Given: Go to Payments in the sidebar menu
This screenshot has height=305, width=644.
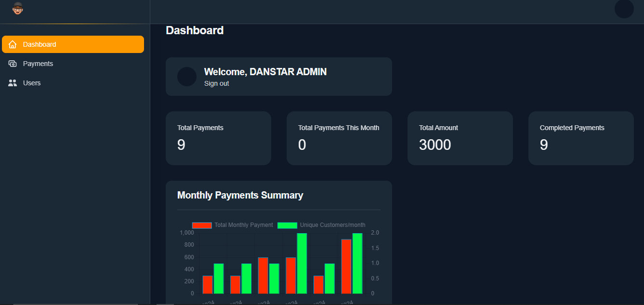Looking at the screenshot, I should (x=38, y=64).
